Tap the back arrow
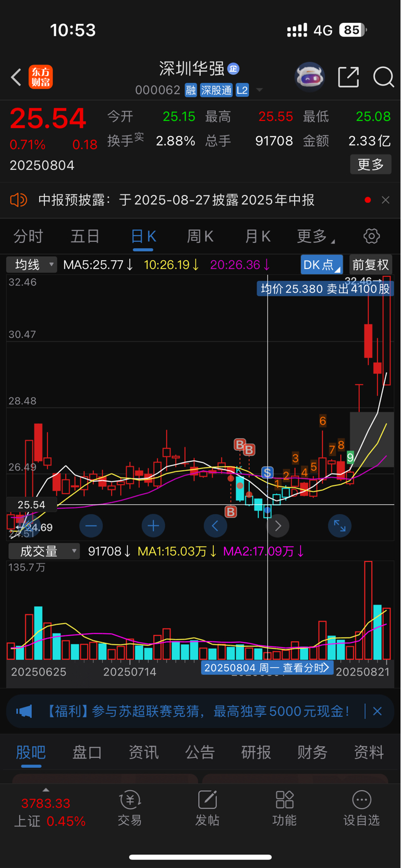The width and height of the screenshot is (401, 868). (x=17, y=77)
